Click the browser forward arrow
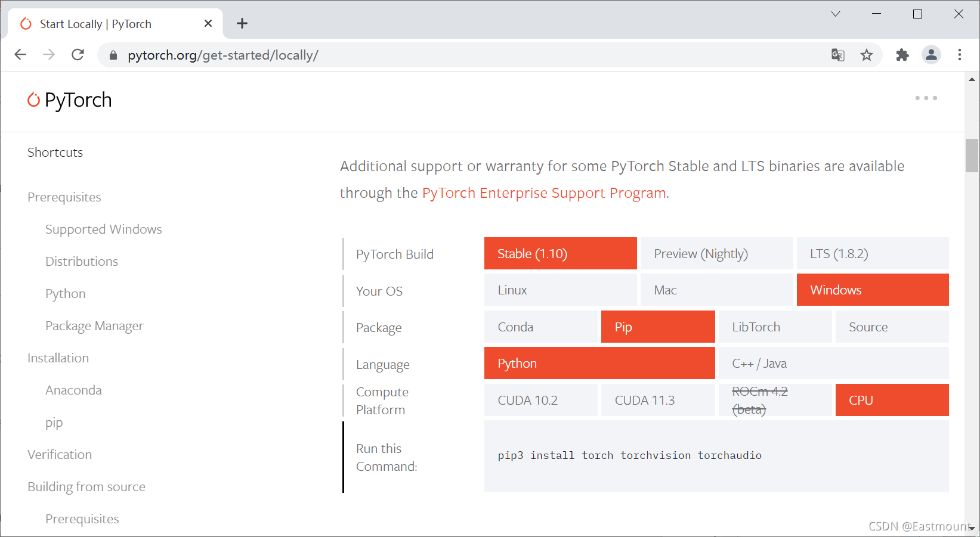The width and height of the screenshot is (980, 537). click(49, 55)
